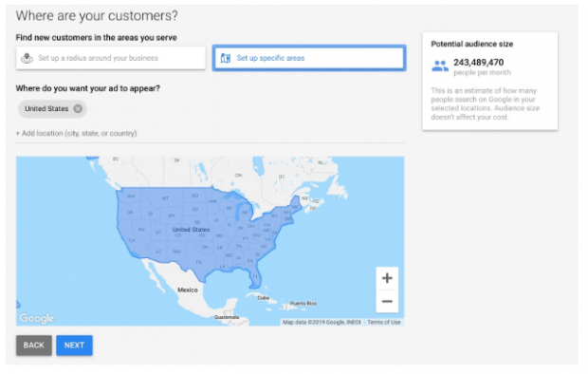Click the radius location pin icon

click(27, 58)
